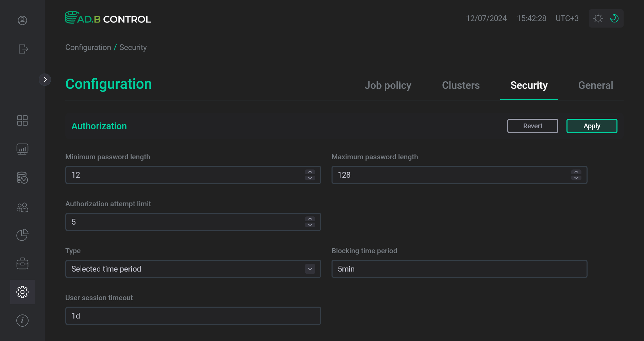Select the jobs briefcase icon
This screenshot has height=341, width=644.
(x=22, y=263)
